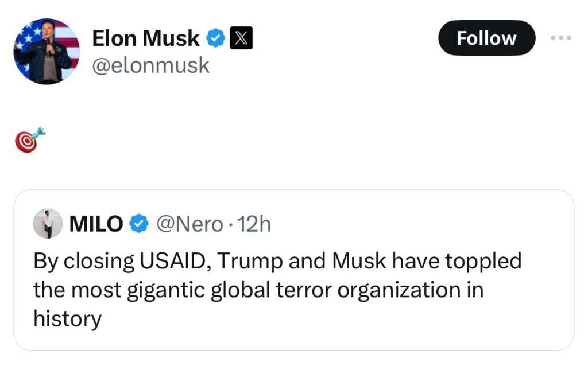Screen dimensions: 588x370
Task: Open the @Nero handle
Action: pyautogui.click(x=189, y=224)
